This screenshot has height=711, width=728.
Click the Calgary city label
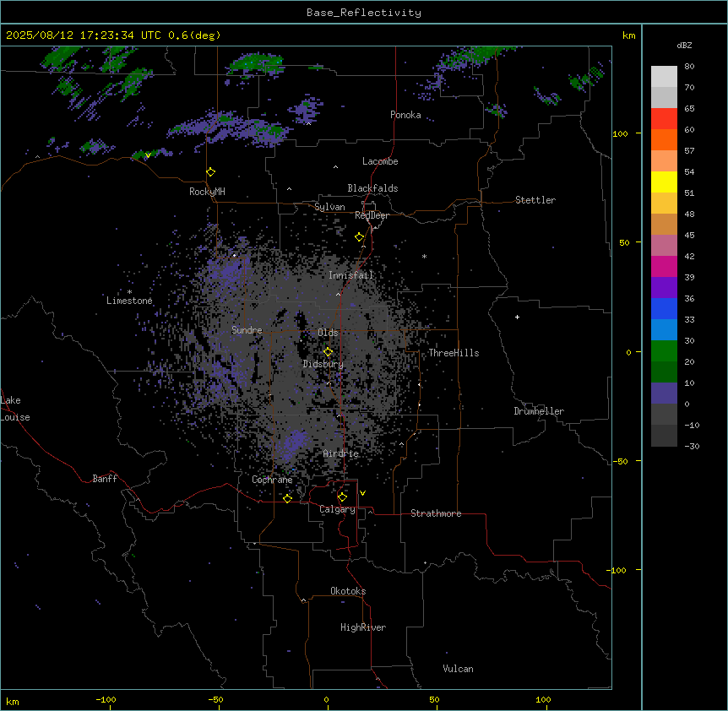click(x=338, y=509)
